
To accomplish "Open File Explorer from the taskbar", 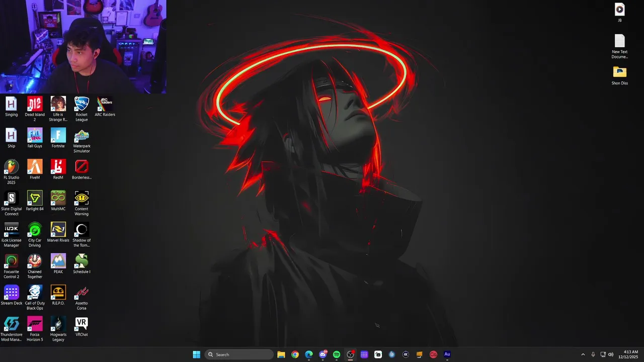I will point(281,354).
